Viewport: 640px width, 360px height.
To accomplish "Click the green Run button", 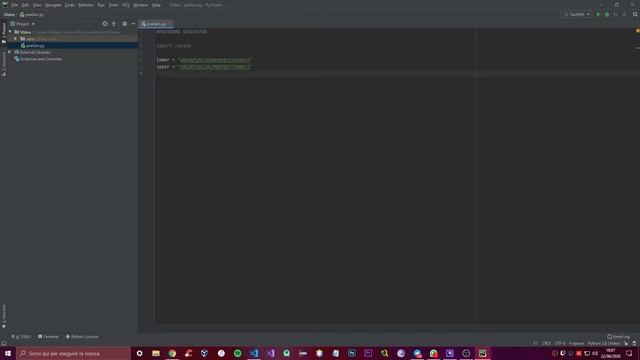I will pos(598,14).
